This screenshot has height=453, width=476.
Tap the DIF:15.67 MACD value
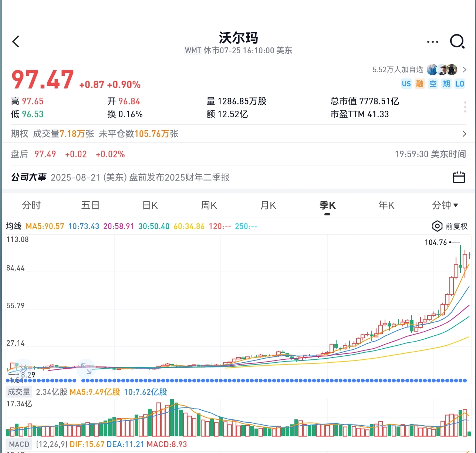(x=87, y=444)
